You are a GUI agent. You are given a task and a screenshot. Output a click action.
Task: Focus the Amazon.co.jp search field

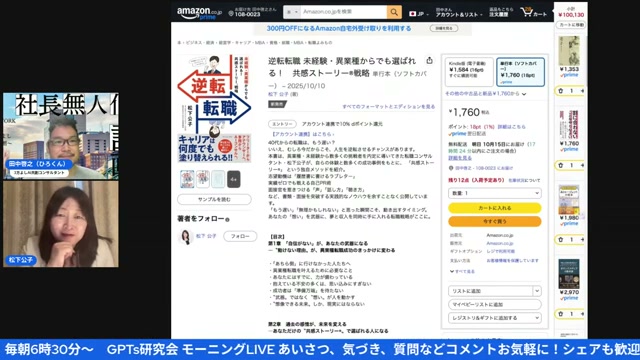pos(343,12)
